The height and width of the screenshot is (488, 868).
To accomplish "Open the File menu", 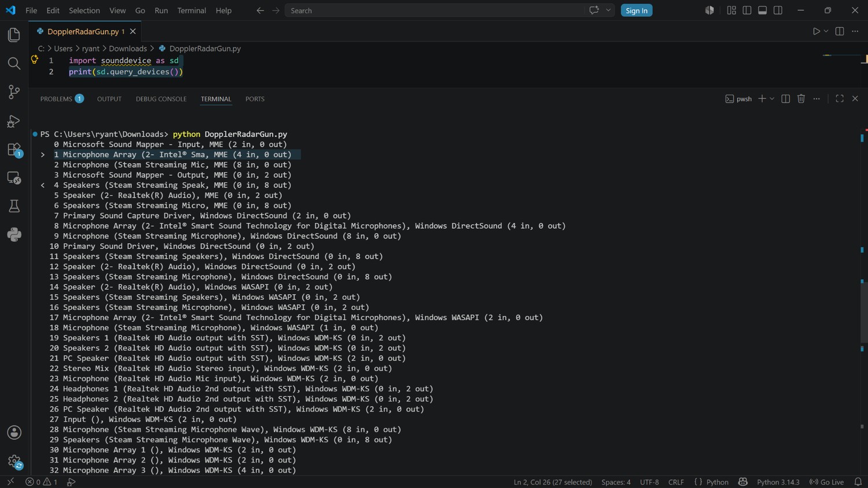I will (31, 10).
